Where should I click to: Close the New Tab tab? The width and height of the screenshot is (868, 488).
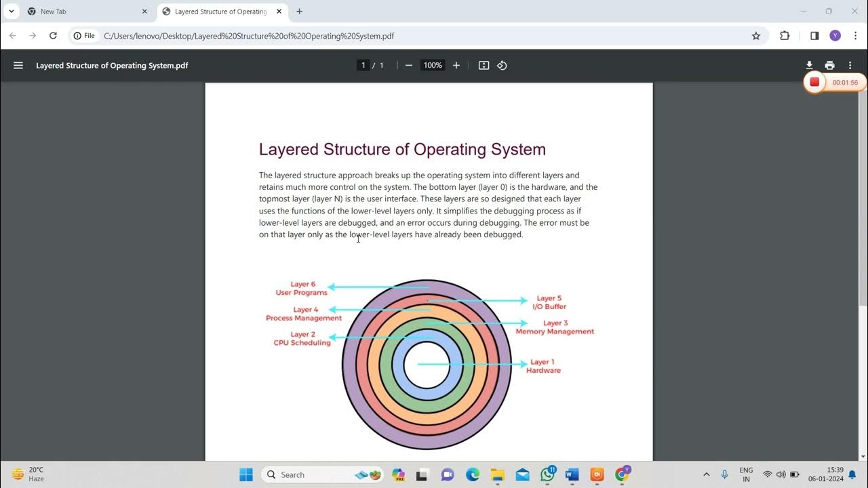click(144, 12)
